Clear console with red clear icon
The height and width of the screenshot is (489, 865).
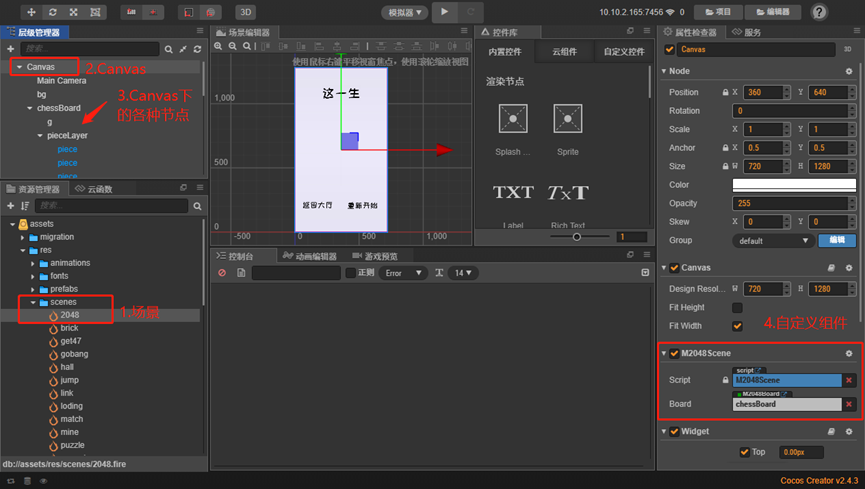222,273
